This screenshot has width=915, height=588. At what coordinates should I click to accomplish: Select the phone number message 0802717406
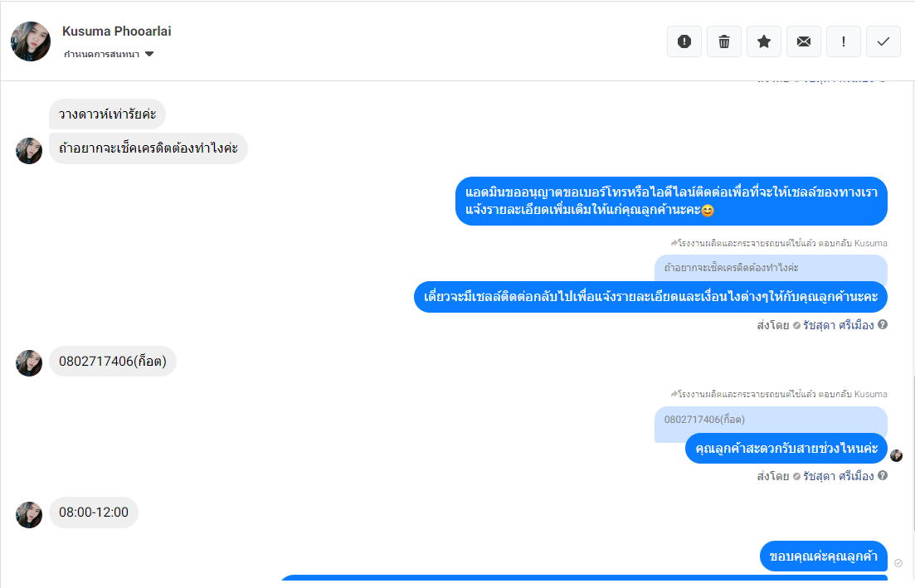(113, 361)
